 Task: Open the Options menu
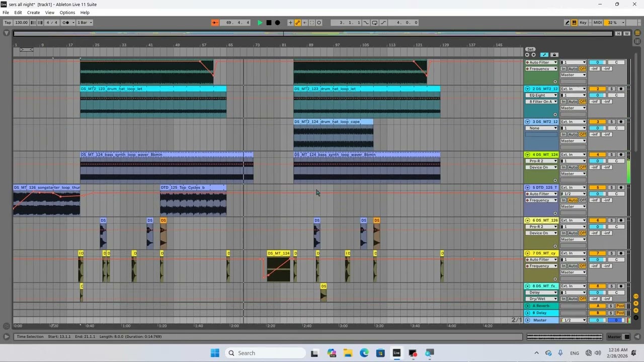[67, 13]
